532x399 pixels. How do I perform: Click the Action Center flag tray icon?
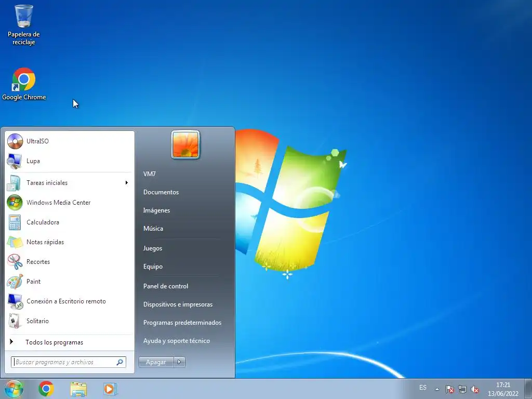pyautogui.click(x=449, y=389)
